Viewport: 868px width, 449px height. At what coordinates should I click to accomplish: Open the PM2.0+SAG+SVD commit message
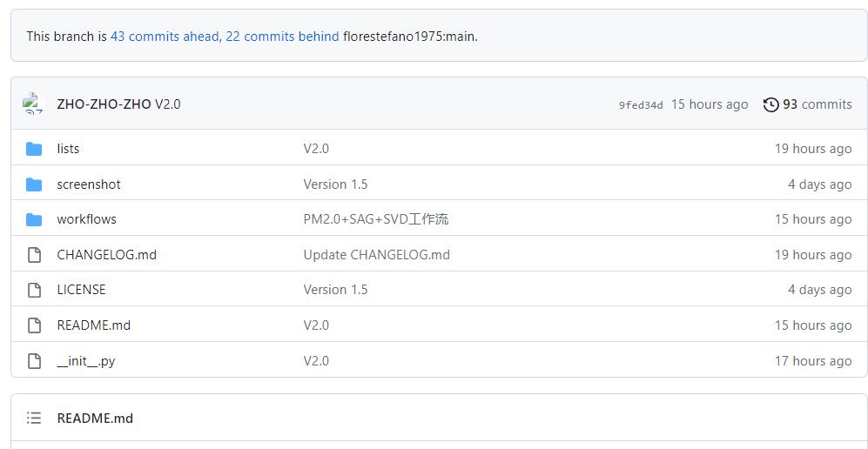pos(375,219)
